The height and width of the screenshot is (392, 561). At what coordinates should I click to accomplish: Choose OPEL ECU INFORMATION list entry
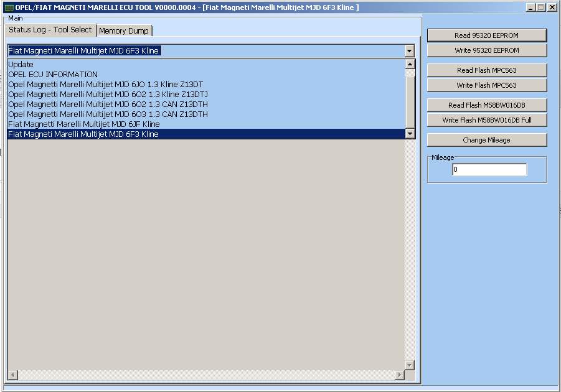tap(207, 75)
